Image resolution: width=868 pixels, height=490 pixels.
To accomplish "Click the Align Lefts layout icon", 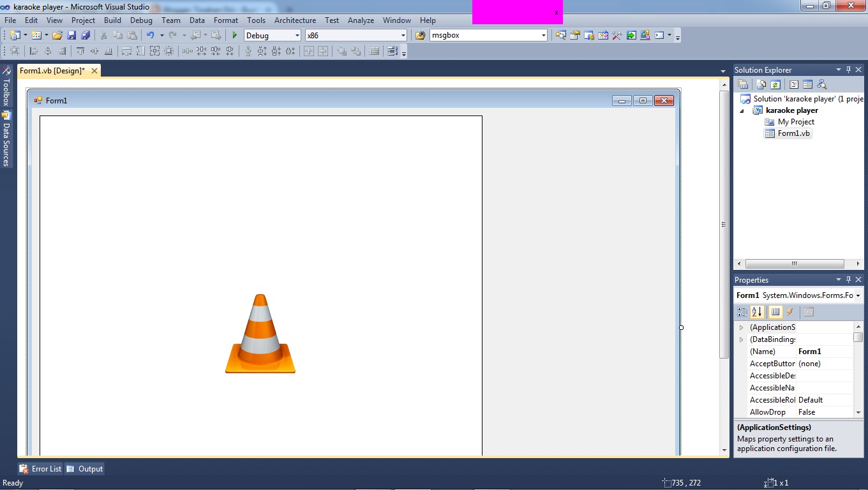I will pyautogui.click(x=34, y=51).
